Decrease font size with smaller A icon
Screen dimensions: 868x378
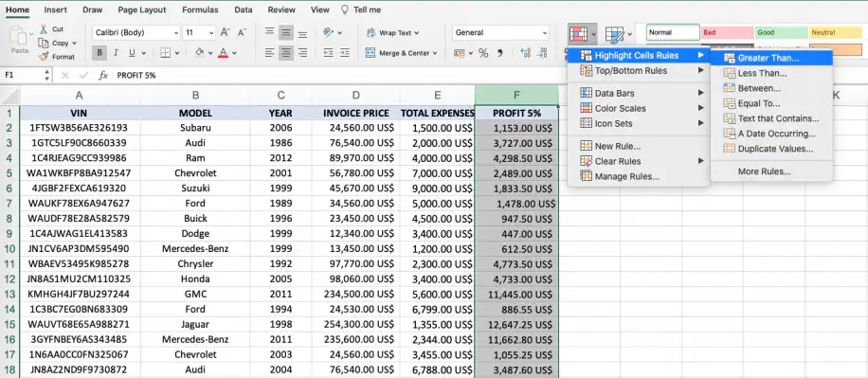[x=242, y=32]
